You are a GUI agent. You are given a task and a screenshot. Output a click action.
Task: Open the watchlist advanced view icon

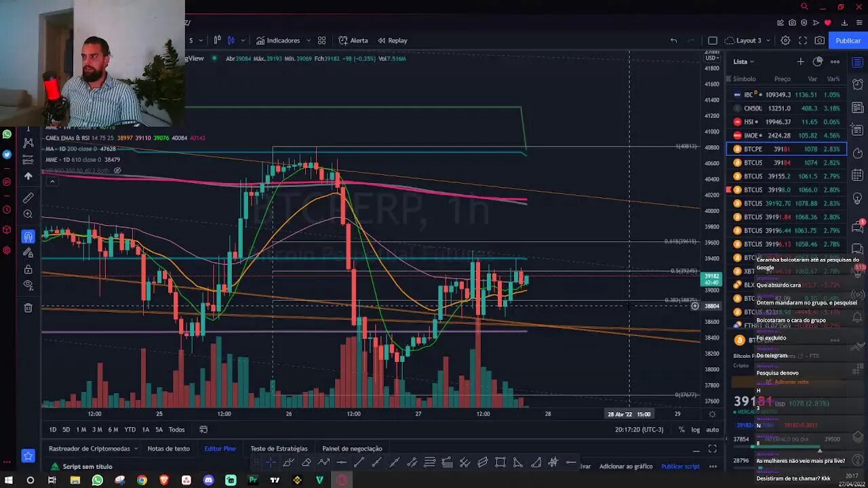click(x=818, y=62)
